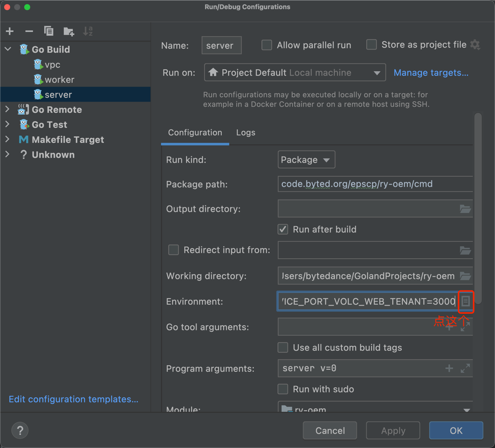495x448 pixels.
Task: Uncheck Run after build option
Action: (x=283, y=230)
